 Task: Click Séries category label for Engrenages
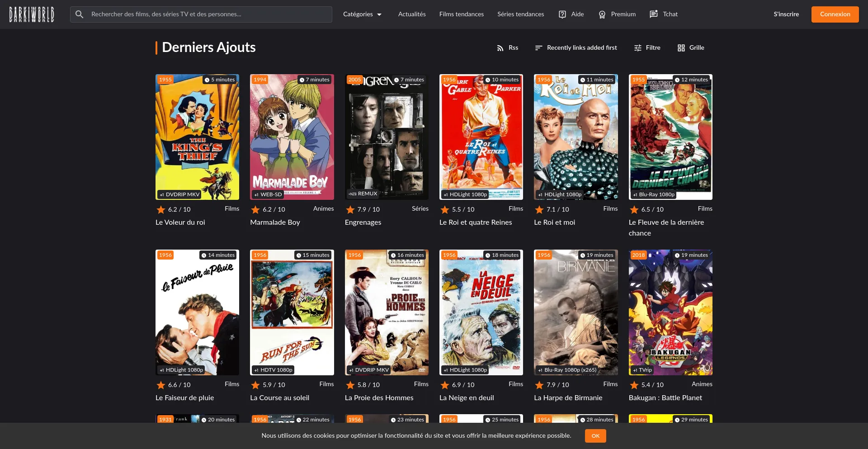(420, 209)
